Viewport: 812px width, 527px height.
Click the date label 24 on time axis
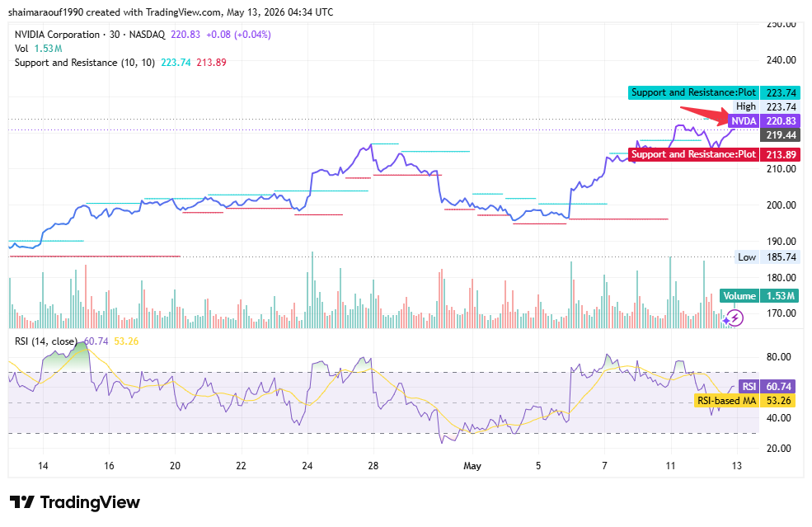coord(307,466)
